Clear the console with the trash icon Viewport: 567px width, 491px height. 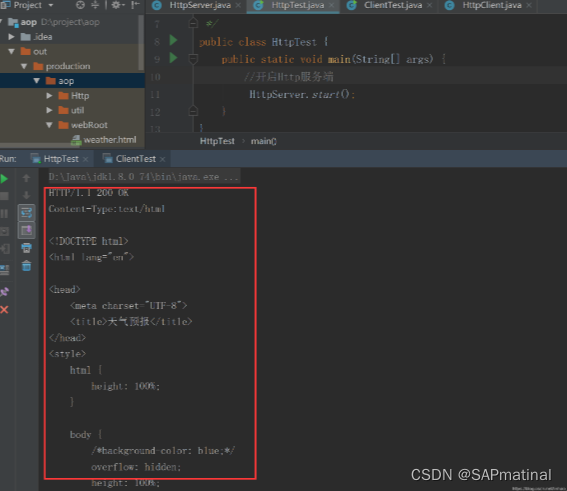coord(26,266)
